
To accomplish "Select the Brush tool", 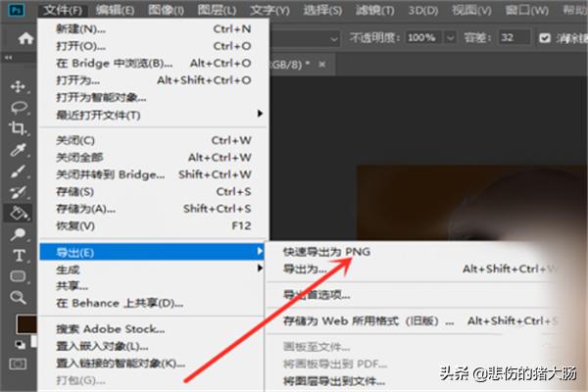I will (x=18, y=171).
